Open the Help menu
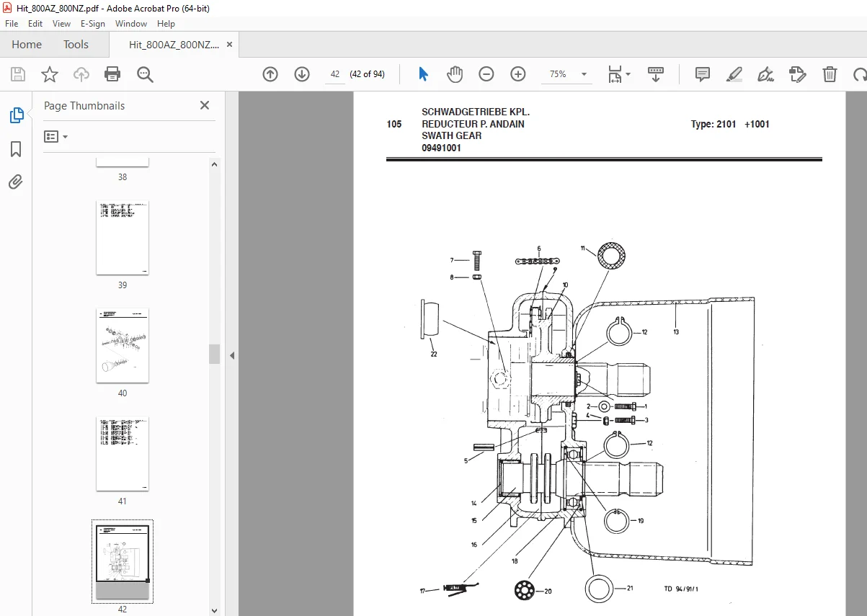 point(166,24)
